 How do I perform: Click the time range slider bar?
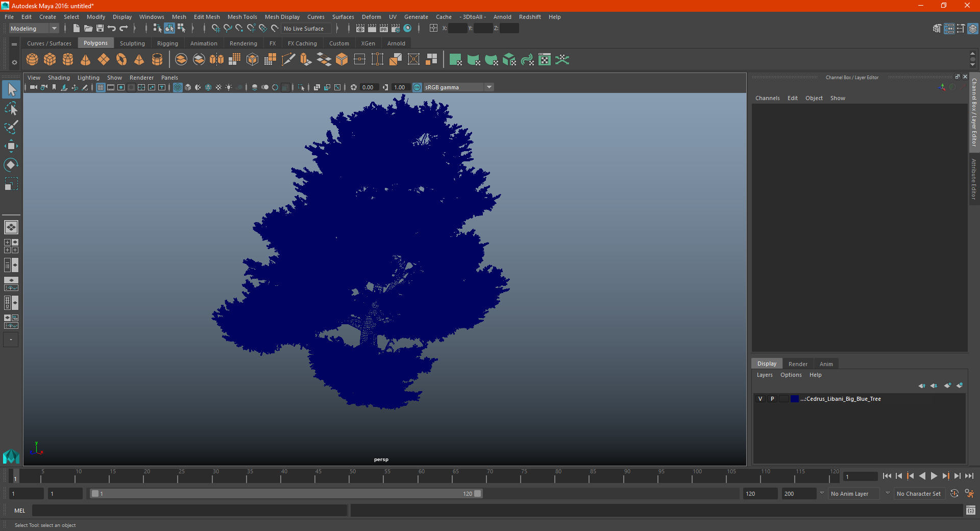click(286, 494)
